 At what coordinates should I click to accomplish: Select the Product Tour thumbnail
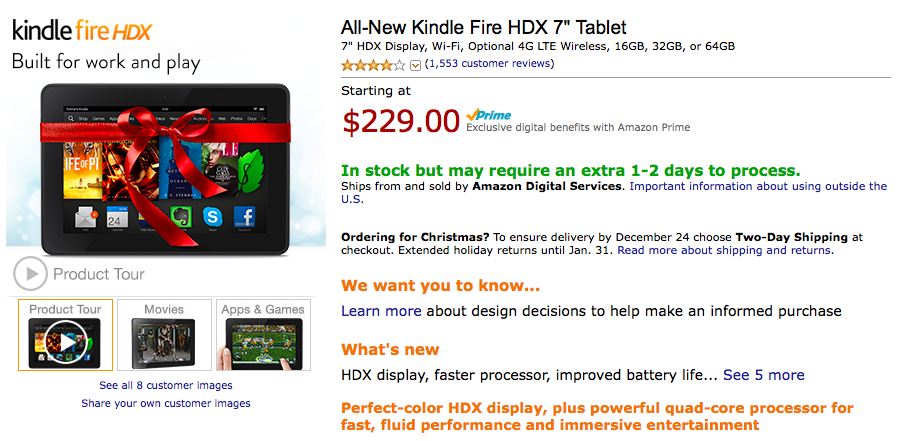tap(66, 335)
